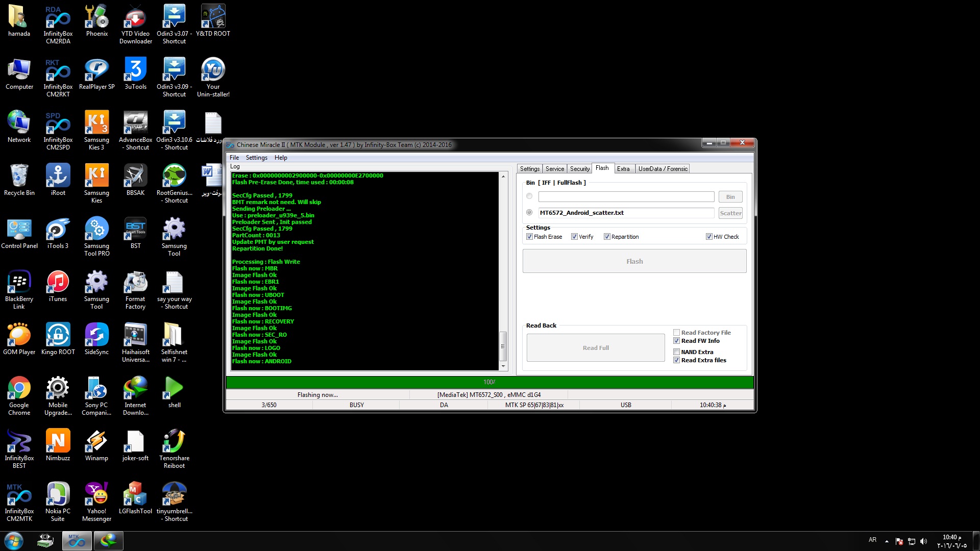Open the BBSAK desktop shortcut

[135, 180]
